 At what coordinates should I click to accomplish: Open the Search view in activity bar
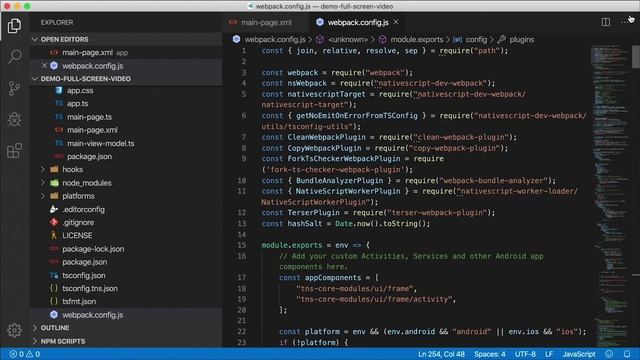coord(14,56)
